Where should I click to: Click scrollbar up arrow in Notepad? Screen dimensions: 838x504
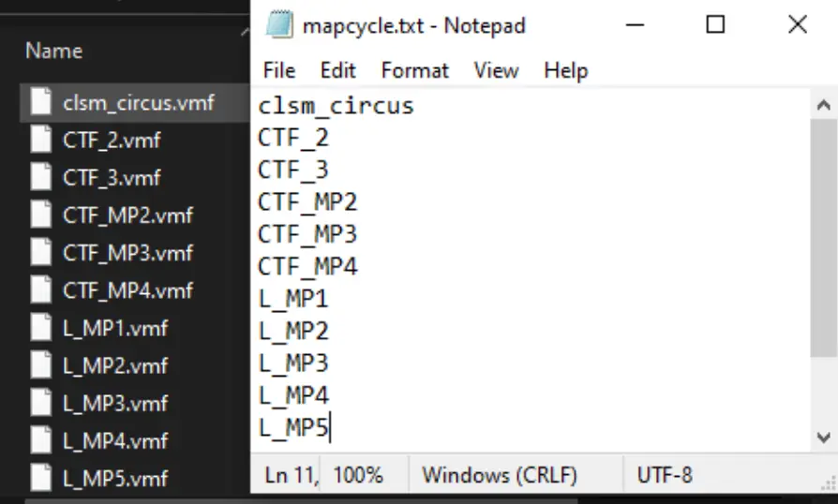[x=824, y=104]
